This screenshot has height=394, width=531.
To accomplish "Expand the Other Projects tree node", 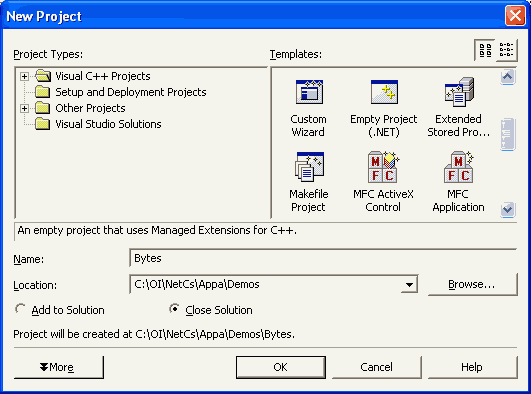I will pyautogui.click(x=24, y=108).
